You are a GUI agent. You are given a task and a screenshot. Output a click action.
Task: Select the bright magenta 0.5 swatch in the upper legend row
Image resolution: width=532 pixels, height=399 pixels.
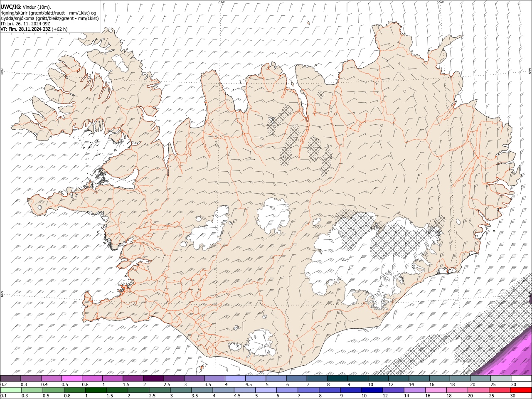tap(72, 379)
